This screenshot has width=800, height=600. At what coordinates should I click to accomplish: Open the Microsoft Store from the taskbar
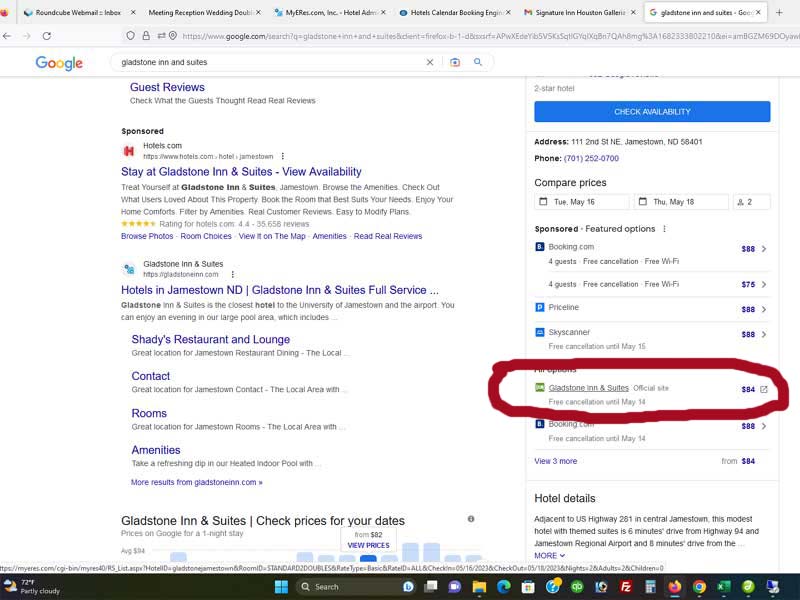528,587
